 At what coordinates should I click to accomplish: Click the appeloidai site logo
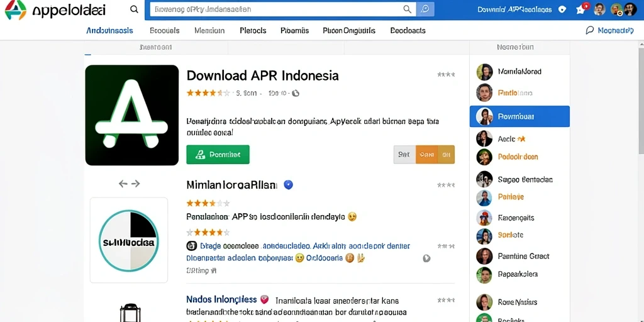55,10
